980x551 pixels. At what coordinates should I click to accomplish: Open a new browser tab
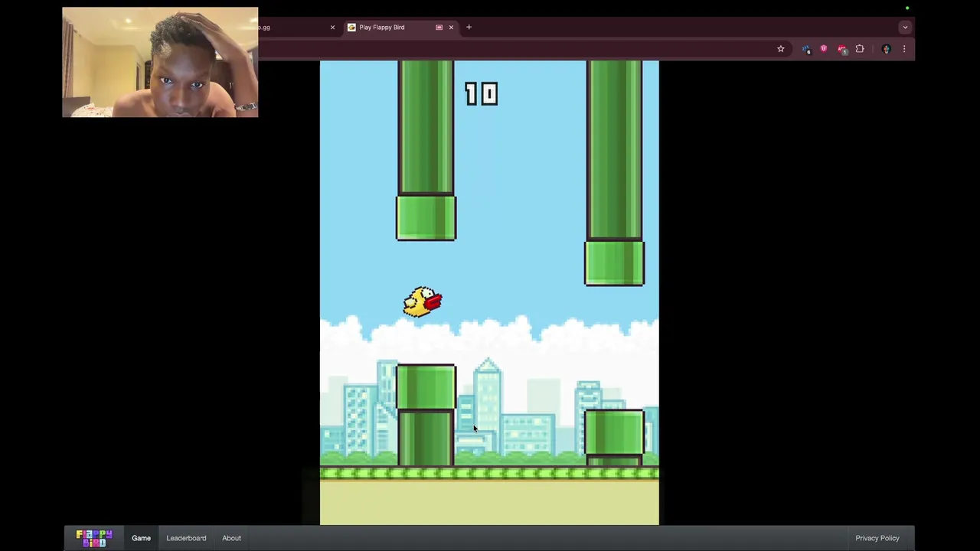469,27
